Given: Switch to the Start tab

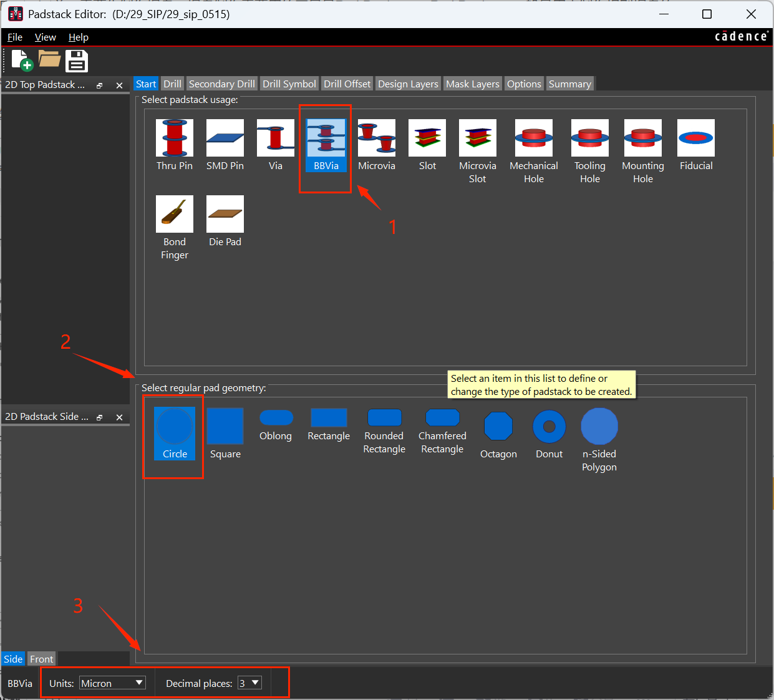Looking at the screenshot, I should (x=146, y=84).
